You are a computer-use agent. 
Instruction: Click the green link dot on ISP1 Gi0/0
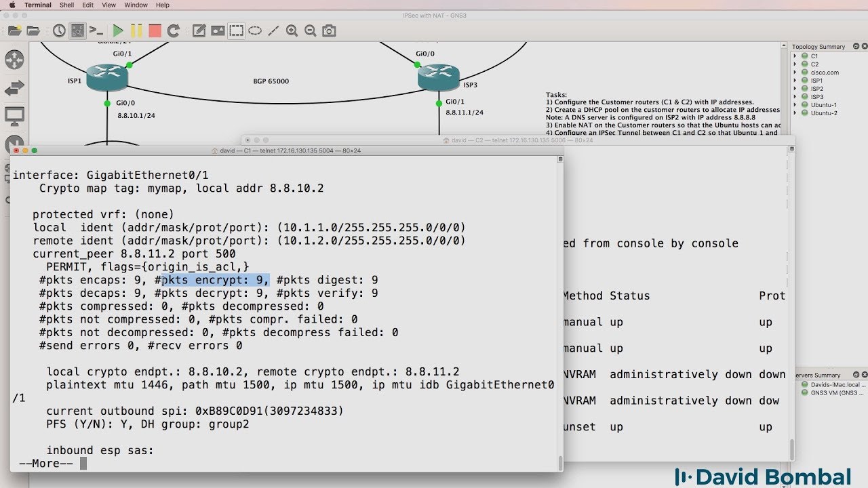click(x=107, y=103)
